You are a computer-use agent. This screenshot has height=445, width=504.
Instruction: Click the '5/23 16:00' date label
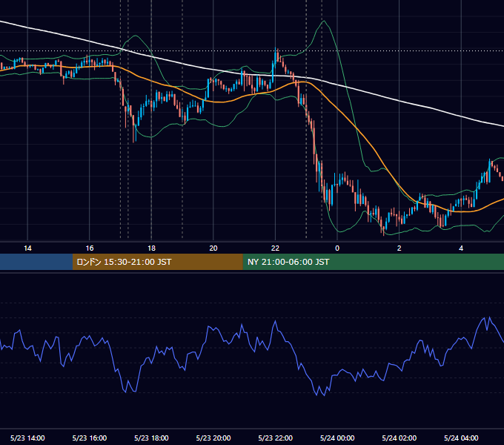90,438
